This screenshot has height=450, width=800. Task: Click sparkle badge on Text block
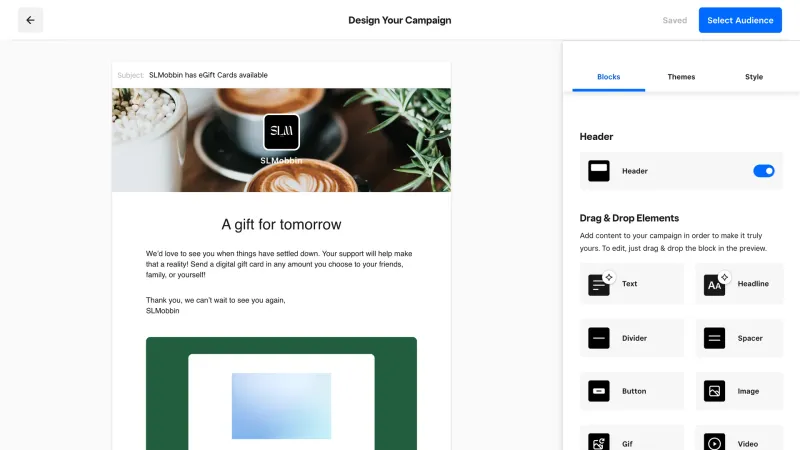point(609,277)
